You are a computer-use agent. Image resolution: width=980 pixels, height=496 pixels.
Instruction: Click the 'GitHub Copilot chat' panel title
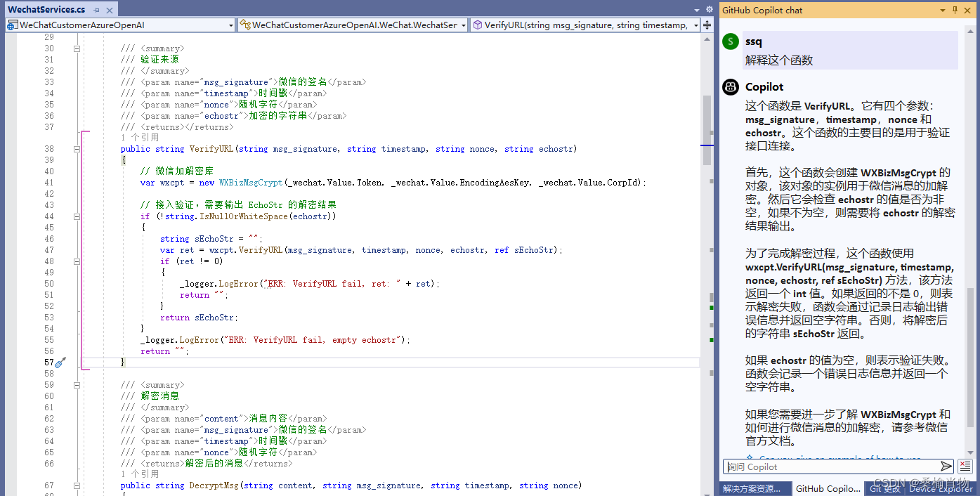762,10
